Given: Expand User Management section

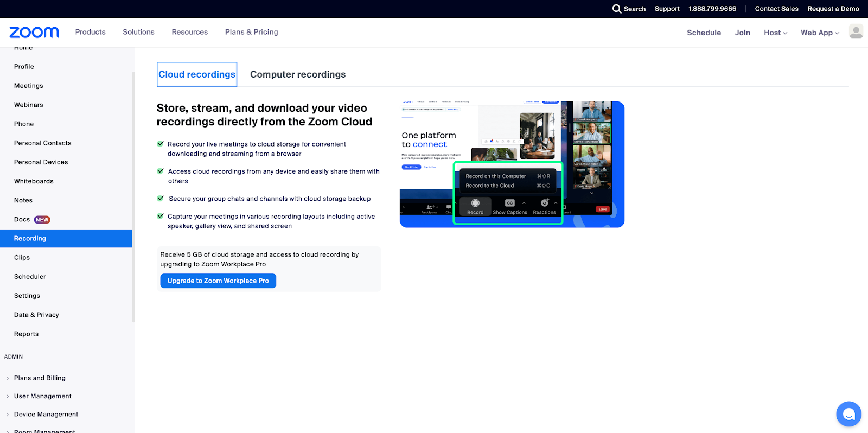Looking at the screenshot, I should point(43,396).
